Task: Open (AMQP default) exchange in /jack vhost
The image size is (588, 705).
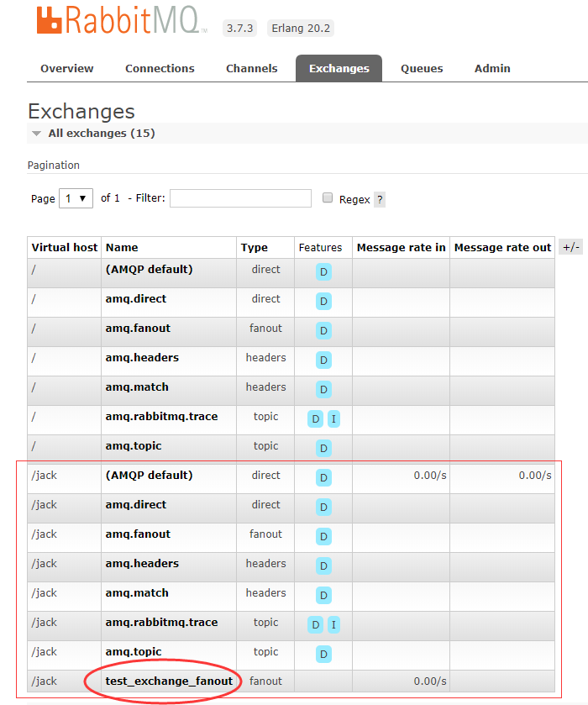Action: coord(149,476)
